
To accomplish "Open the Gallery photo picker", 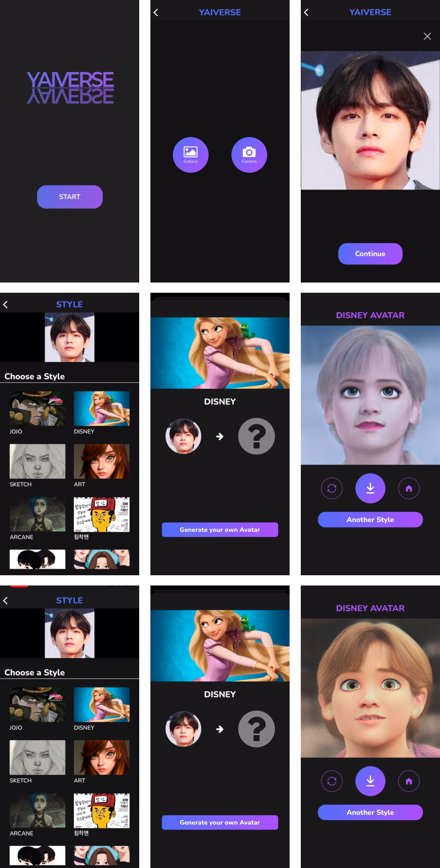I will point(190,155).
